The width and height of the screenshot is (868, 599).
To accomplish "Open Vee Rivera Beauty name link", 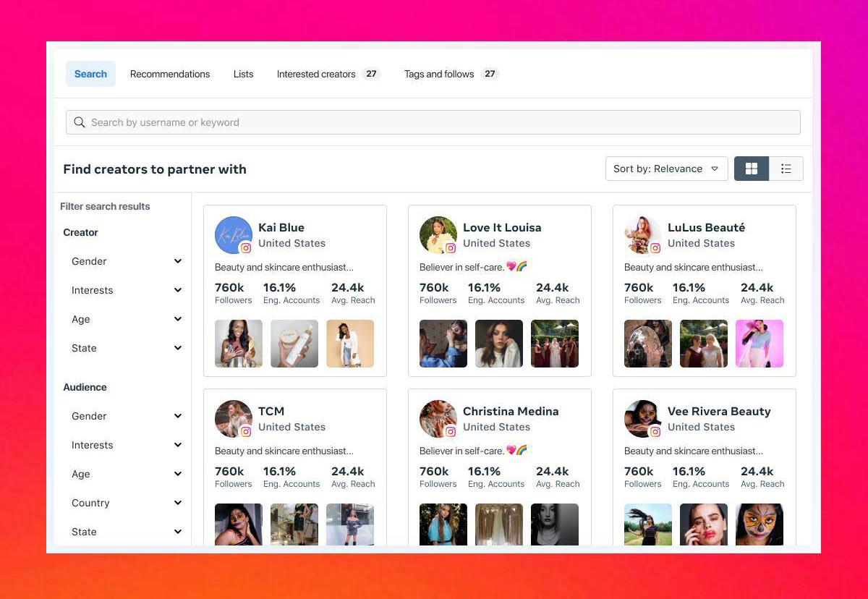I will click(x=719, y=411).
